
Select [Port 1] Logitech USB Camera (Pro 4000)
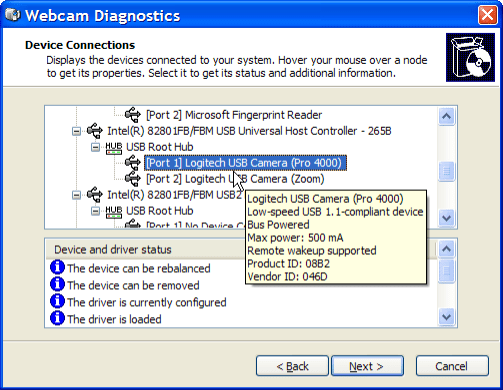point(245,163)
